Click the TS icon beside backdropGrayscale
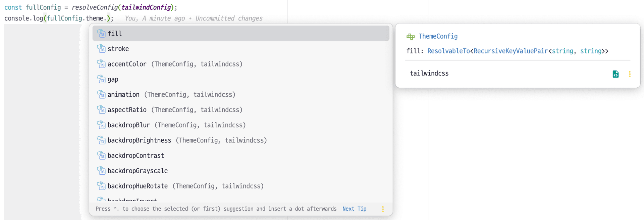 point(101,171)
